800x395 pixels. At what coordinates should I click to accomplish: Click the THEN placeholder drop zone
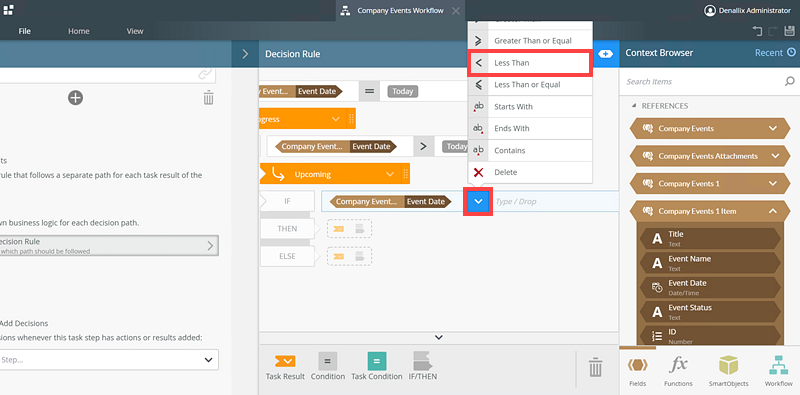click(x=349, y=229)
